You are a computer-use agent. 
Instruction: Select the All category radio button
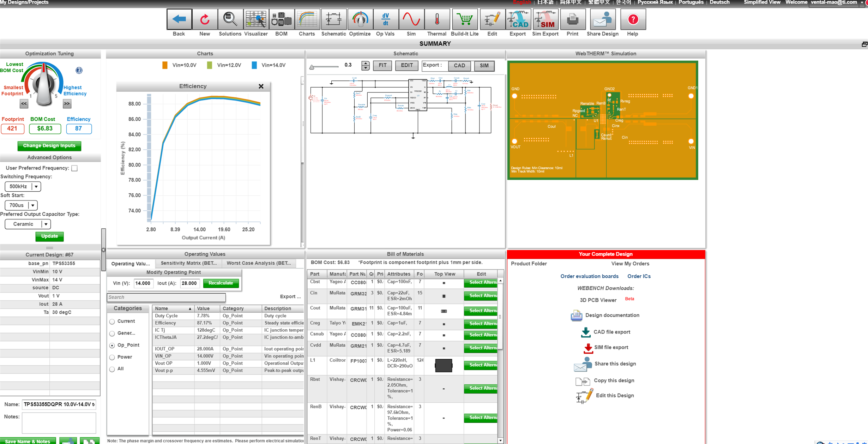click(x=112, y=369)
